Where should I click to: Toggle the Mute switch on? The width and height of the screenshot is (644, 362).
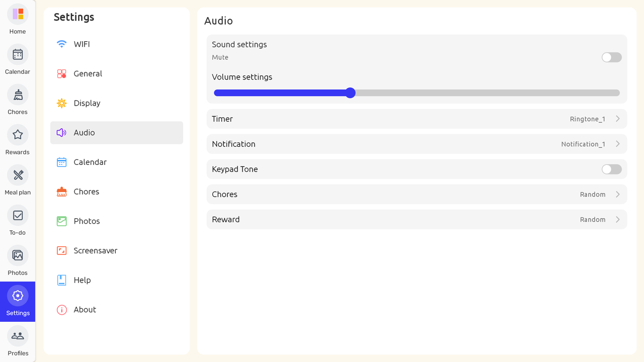tap(611, 57)
